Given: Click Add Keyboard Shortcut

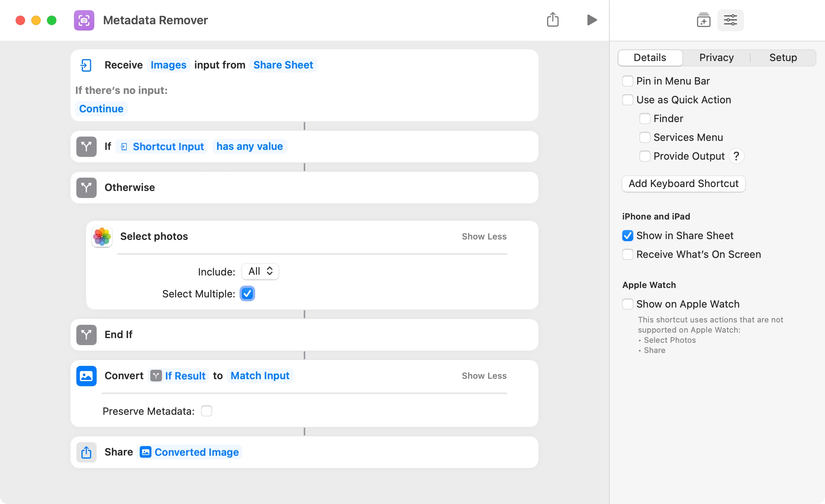Looking at the screenshot, I should click(683, 184).
